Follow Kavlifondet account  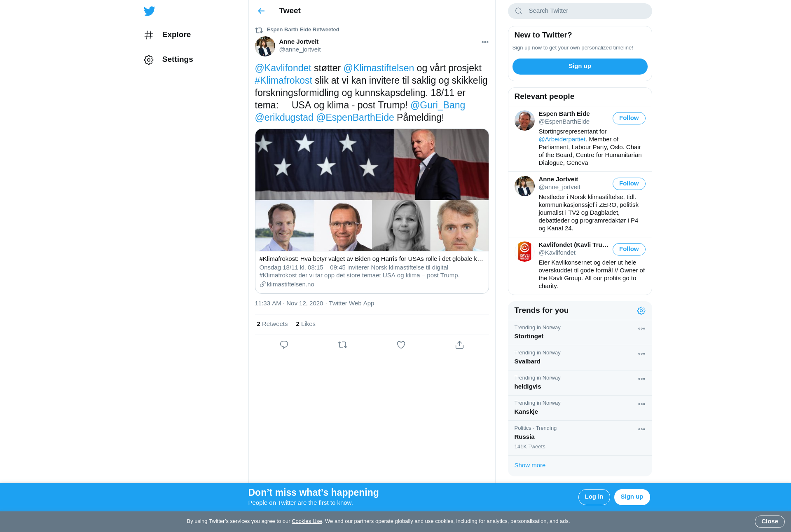629,249
